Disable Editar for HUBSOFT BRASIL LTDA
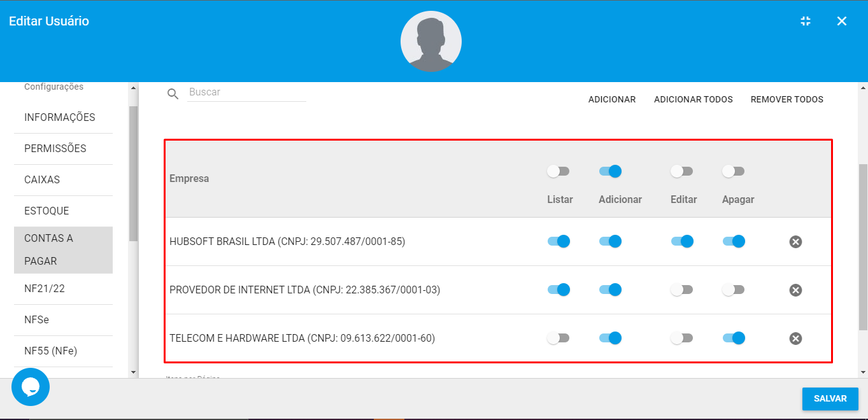The width and height of the screenshot is (868, 420). (681, 241)
